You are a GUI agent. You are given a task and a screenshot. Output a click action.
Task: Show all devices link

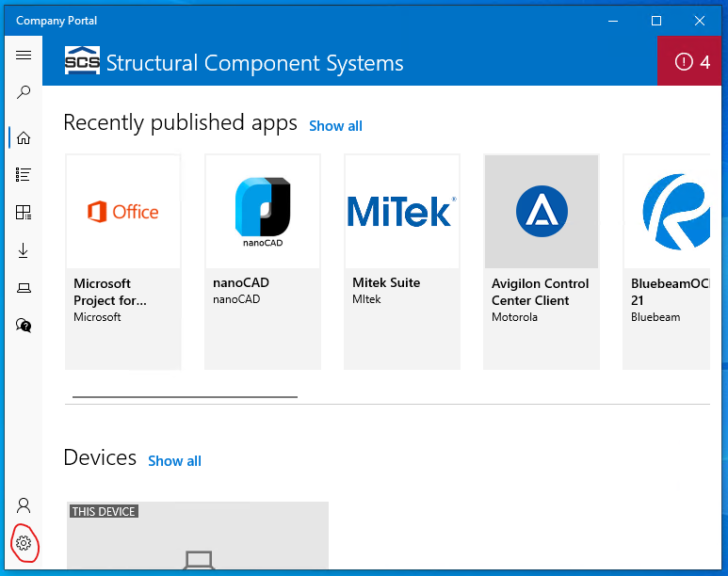point(174,461)
